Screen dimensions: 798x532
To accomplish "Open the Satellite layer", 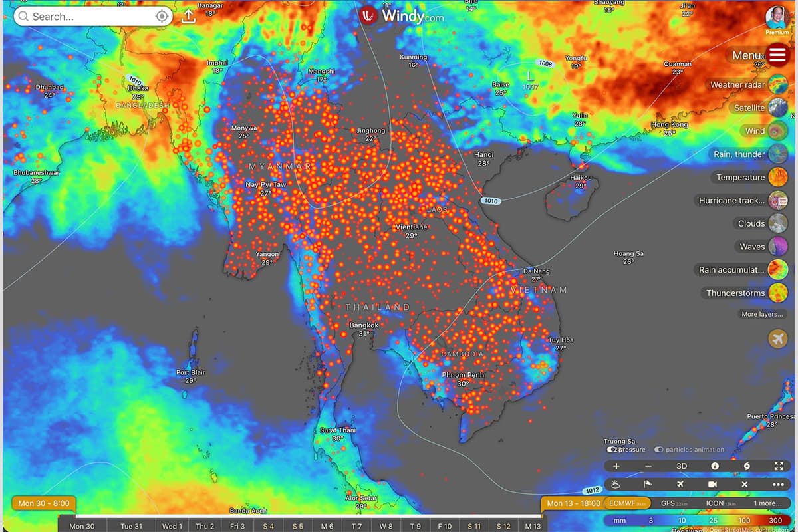I will tap(777, 108).
